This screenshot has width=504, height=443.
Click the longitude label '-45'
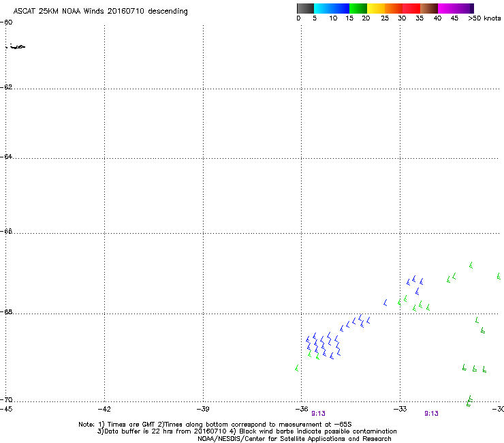tap(6, 409)
